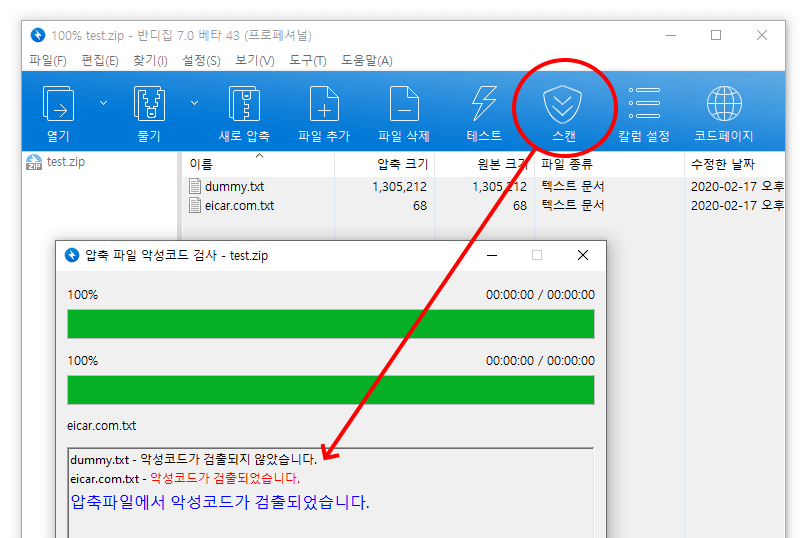The width and height of the screenshot is (805, 538).
Task: Open the 보기(V) menu
Action: click(255, 61)
